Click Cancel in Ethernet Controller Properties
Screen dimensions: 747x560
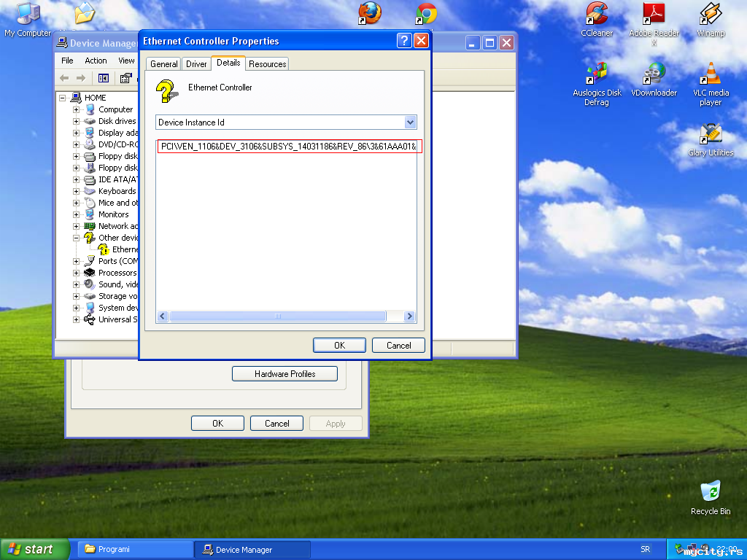click(398, 345)
